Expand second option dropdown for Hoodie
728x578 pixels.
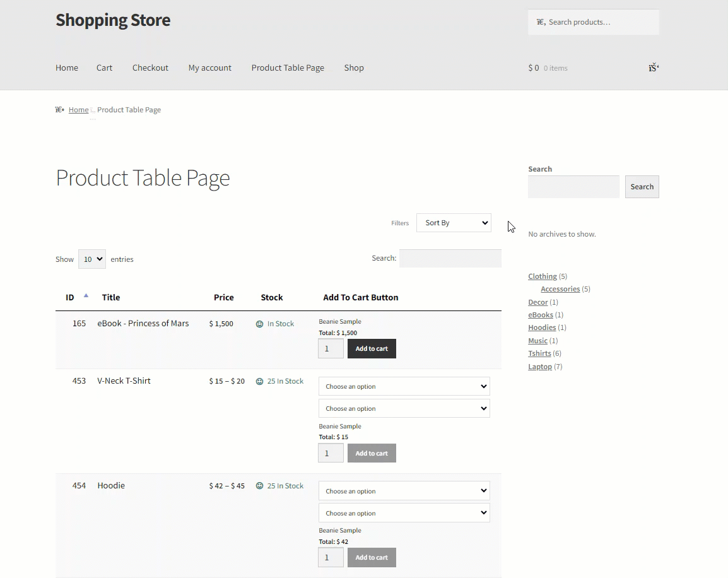point(404,513)
